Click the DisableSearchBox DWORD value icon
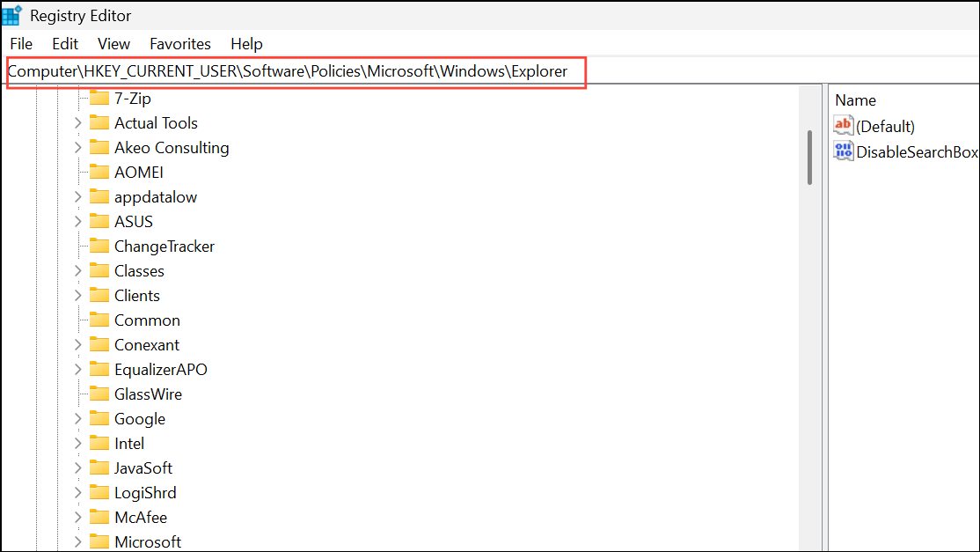 pos(843,151)
